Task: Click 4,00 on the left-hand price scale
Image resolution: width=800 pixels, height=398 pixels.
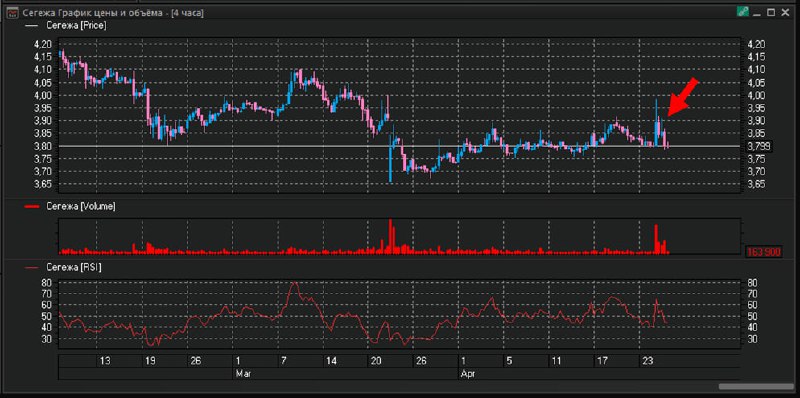Action: point(44,95)
